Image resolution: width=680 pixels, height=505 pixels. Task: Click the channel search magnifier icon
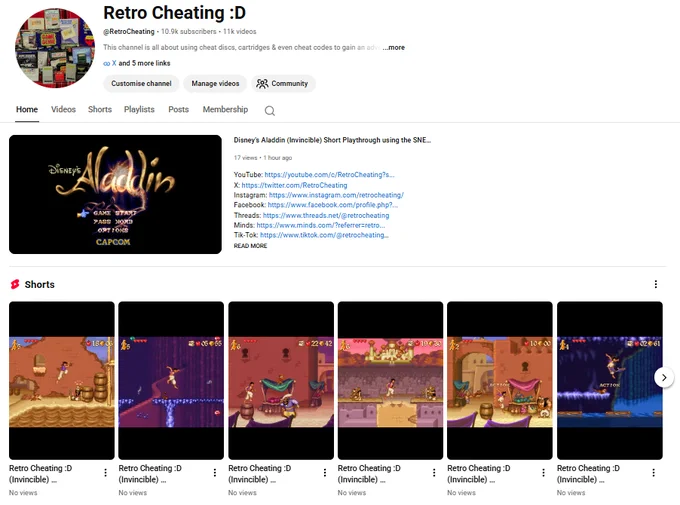click(270, 111)
